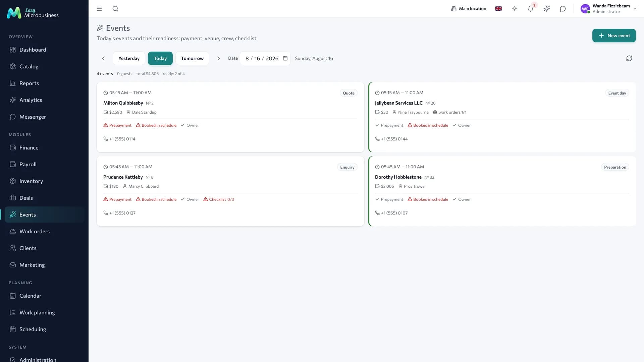The height and width of the screenshot is (362, 644).
Task: Click the Scheduling sidebar icon
Action: [x=13, y=329]
